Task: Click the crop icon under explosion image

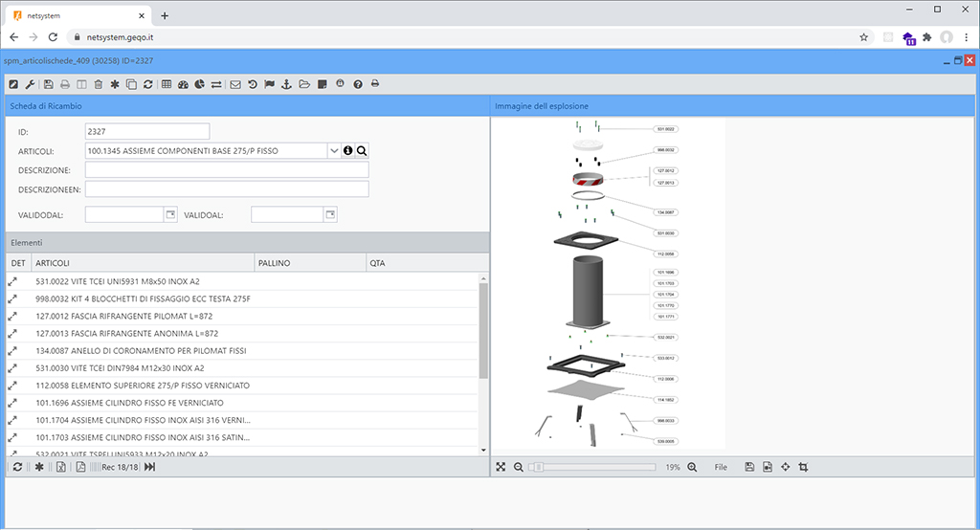Action: [x=803, y=467]
